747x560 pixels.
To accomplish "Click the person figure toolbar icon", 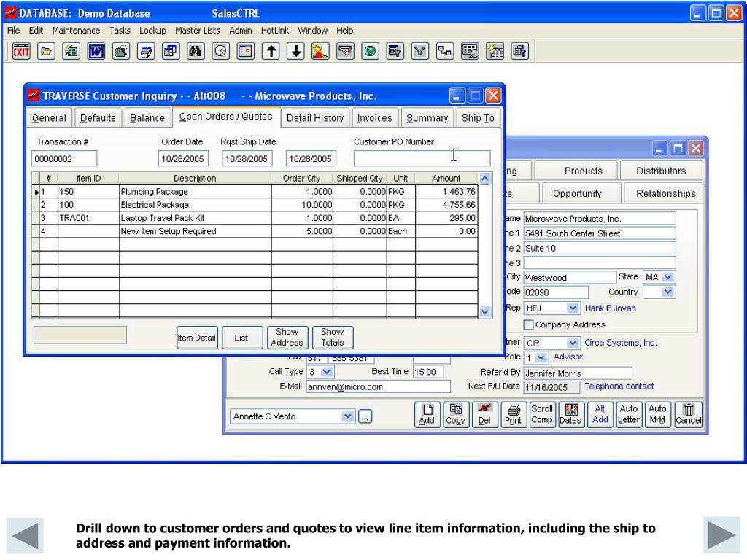I will click(x=320, y=51).
